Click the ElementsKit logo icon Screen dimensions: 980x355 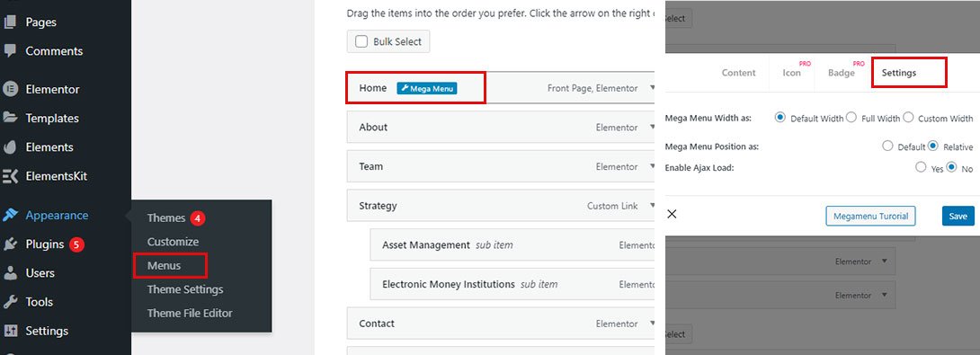pyautogui.click(x=10, y=176)
